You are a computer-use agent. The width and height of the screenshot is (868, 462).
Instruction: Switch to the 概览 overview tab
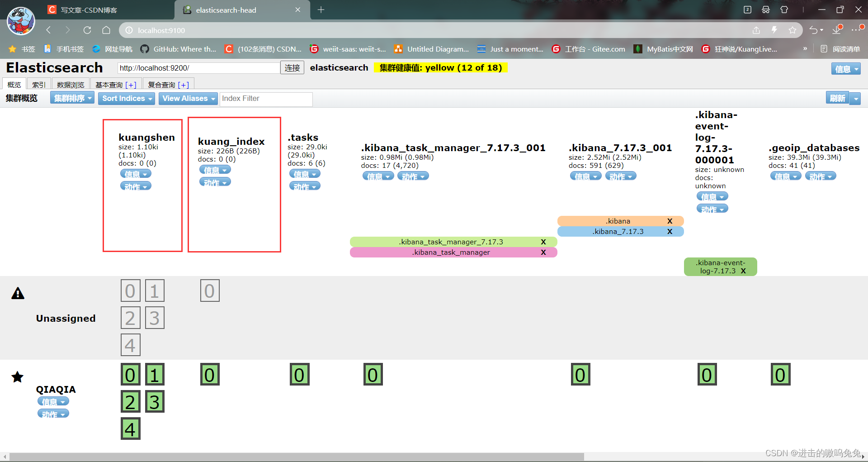pyautogui.click(x=14, y=84)
